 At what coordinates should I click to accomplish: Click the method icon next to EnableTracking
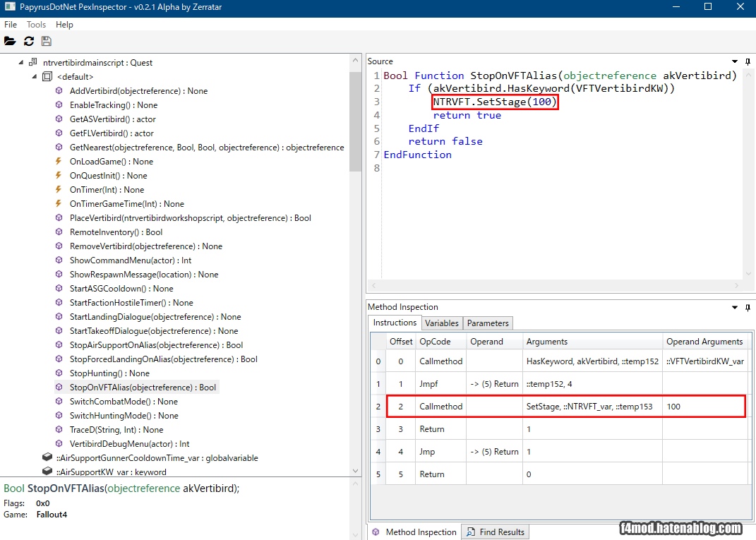[59, 104]
